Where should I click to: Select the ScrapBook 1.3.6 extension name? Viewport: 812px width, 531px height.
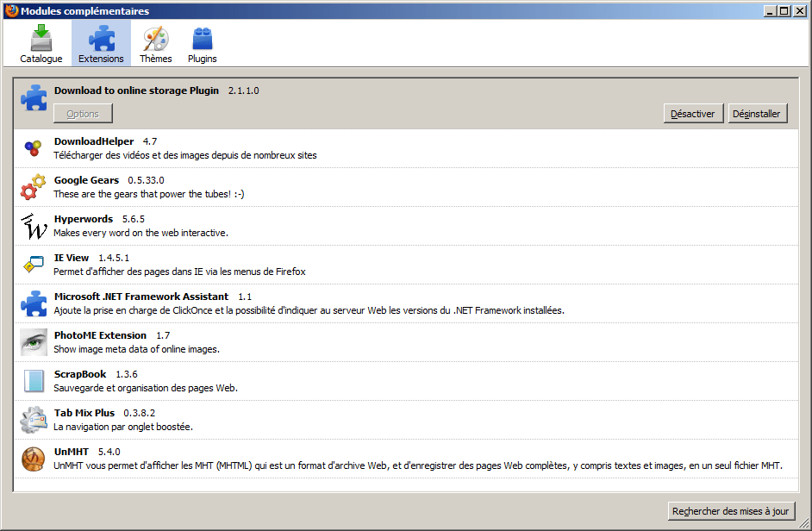pyautogui.click(x=80, y=374)
